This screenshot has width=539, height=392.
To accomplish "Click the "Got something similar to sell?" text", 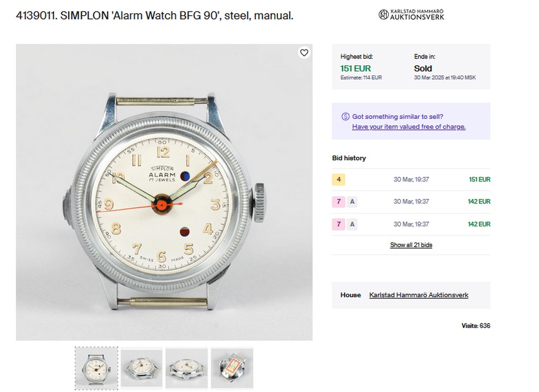I will (x=397, y=116).
